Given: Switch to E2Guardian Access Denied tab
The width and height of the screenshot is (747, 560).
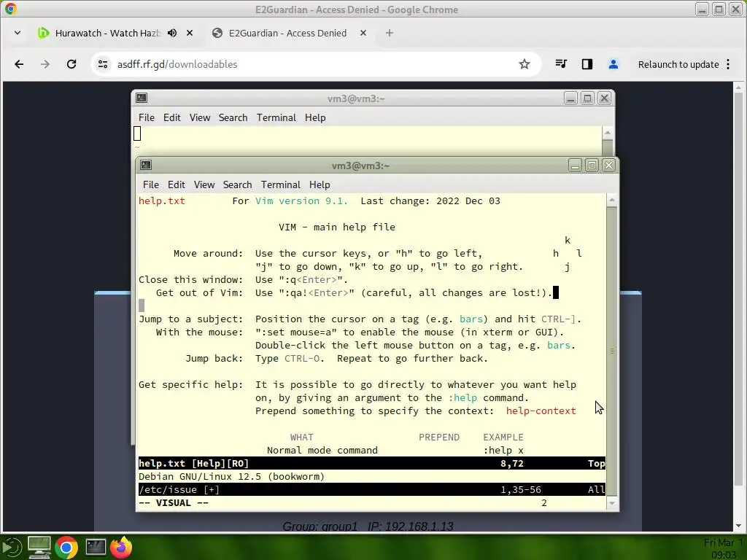Looking at the screenshot, I should [287, 33].
